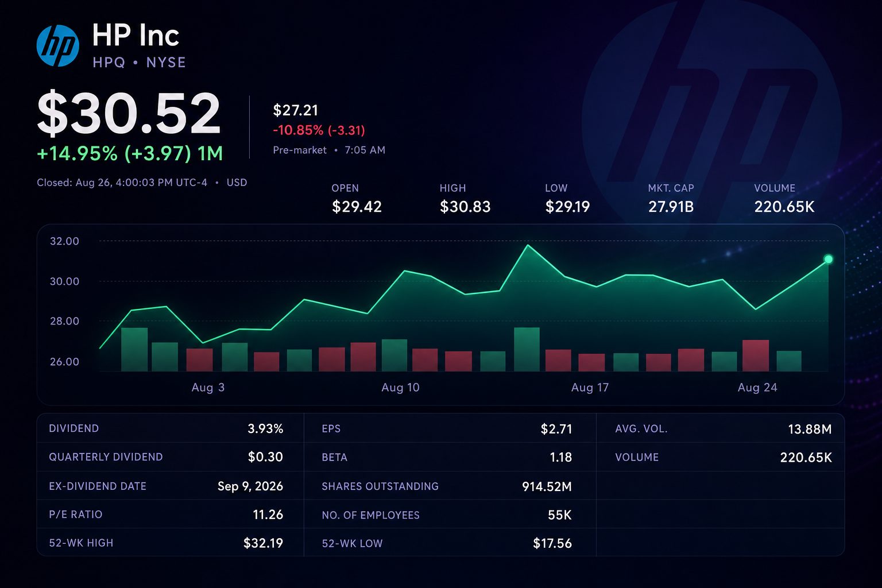Click the header VOLUME value 220.65K
The image size is (882, 588).
[784, 207]
